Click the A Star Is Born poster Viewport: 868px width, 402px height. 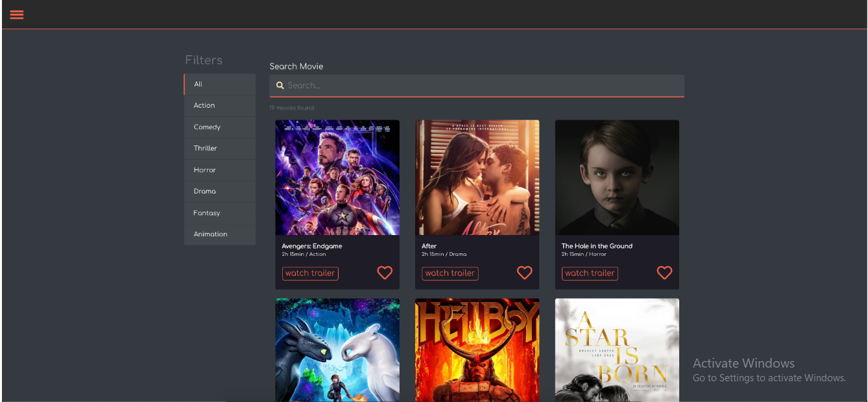click(x=617, y=349)
